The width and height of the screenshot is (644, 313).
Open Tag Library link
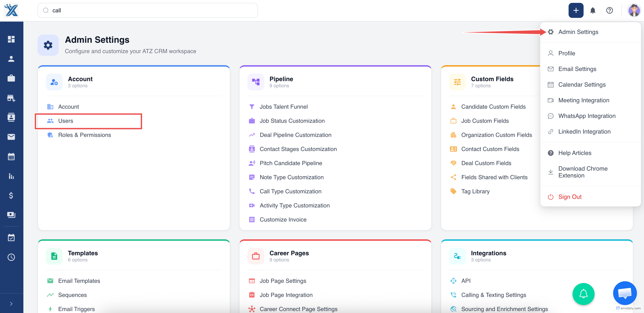(475, 191)
